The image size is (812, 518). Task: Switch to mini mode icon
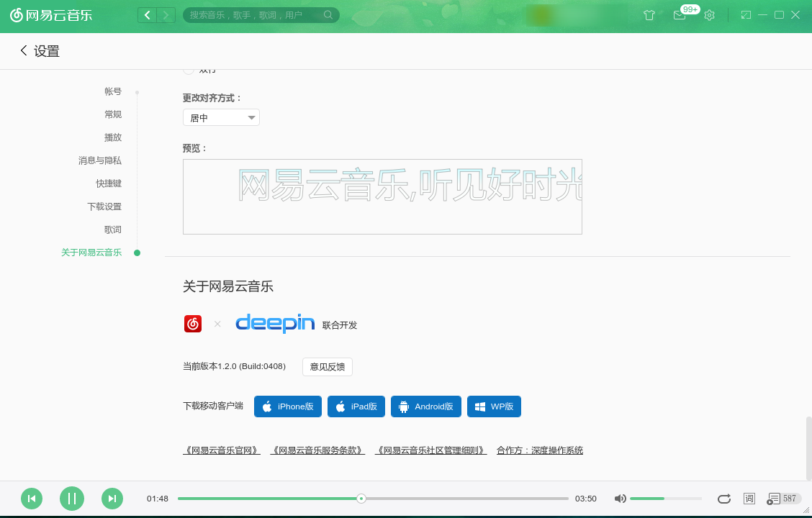click(x=746, y=15)
